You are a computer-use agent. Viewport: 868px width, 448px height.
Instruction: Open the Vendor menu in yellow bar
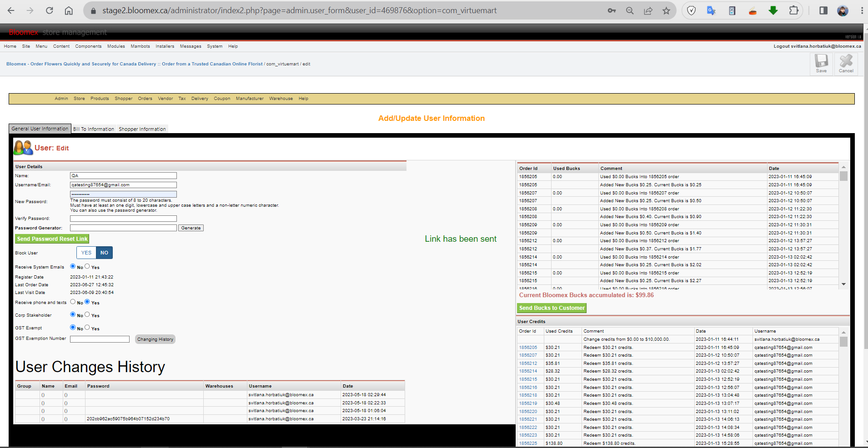(166, 99)
